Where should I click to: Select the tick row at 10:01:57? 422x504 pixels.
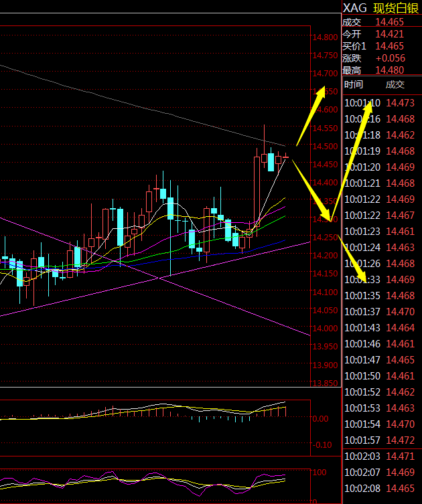(x=382, y=440)
